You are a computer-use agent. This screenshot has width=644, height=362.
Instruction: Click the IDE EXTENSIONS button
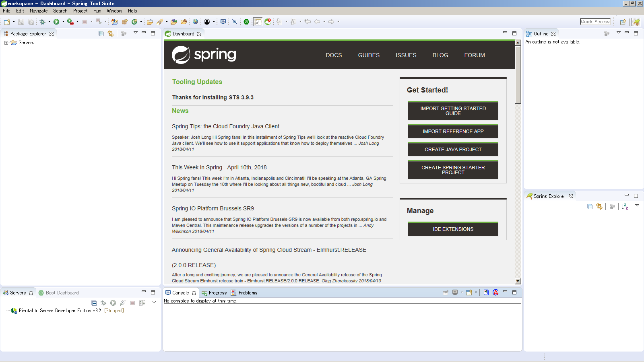(x=453, y=229)
